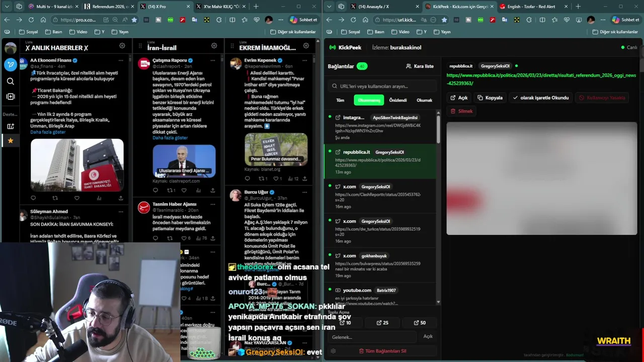
Task: Select x.com gokhanbuyuk link row
Action: point(380,265)
